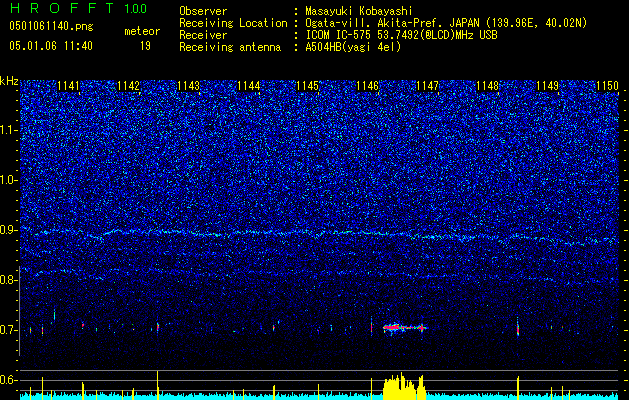Click the 1147 time marker
Screen dimensions: 629x400
point(428,86)
